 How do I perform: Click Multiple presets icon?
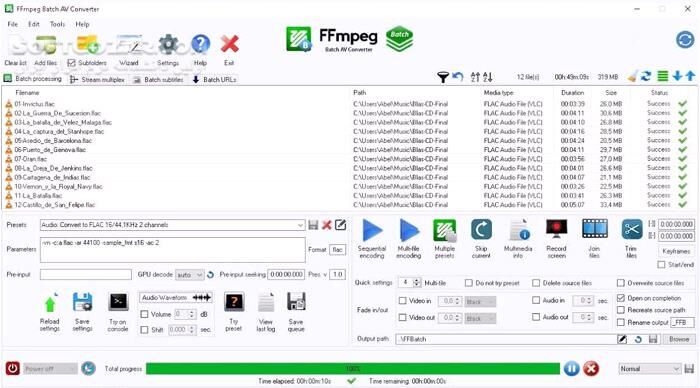tap(445, 230)
